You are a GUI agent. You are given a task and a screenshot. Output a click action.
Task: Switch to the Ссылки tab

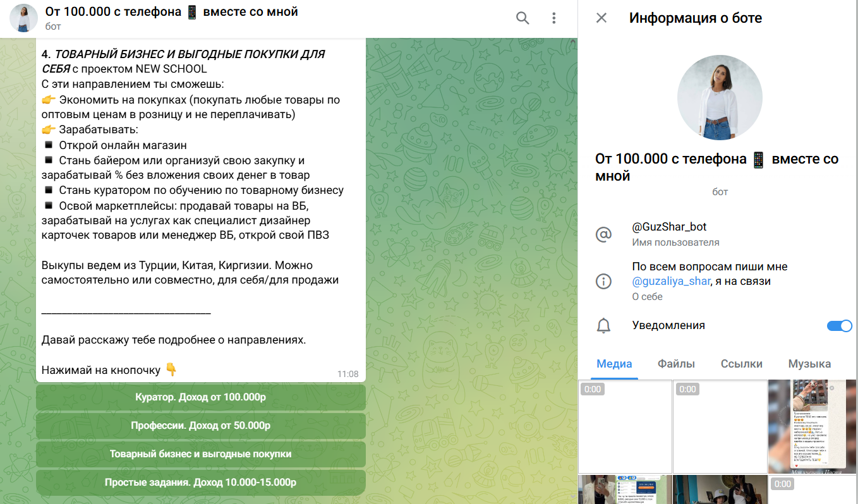click(x=741, y=364)
